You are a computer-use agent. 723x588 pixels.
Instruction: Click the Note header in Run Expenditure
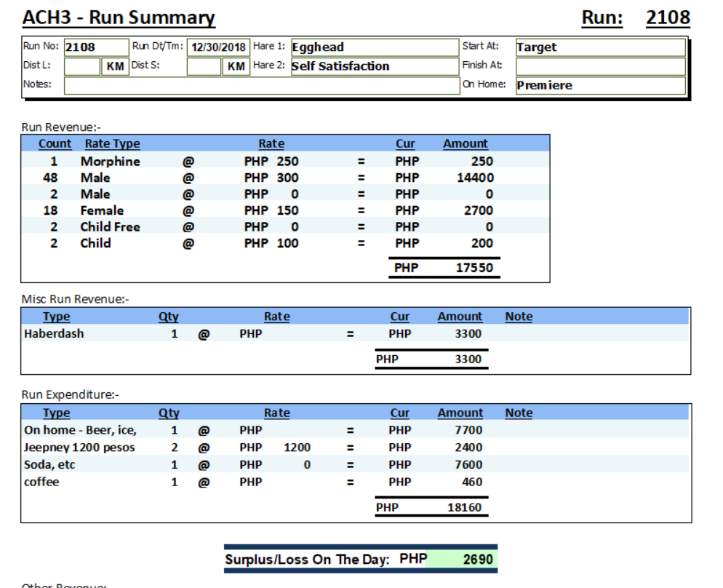519,413
